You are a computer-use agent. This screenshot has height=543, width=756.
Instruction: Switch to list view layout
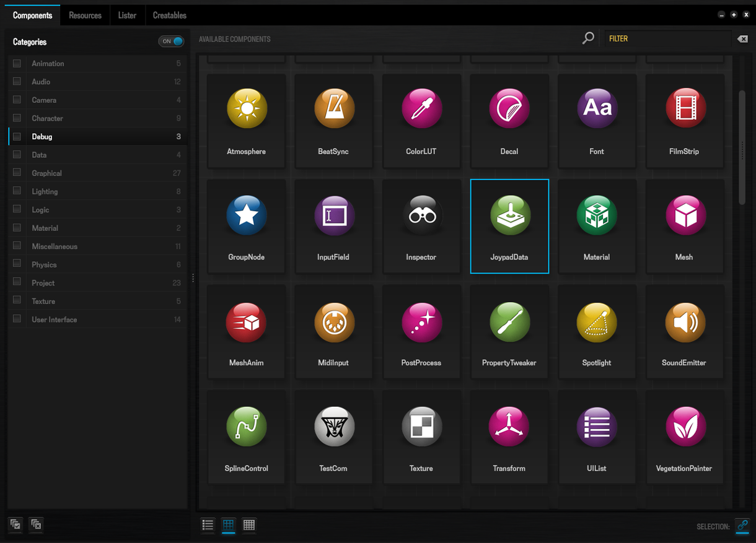pos(208,525)
